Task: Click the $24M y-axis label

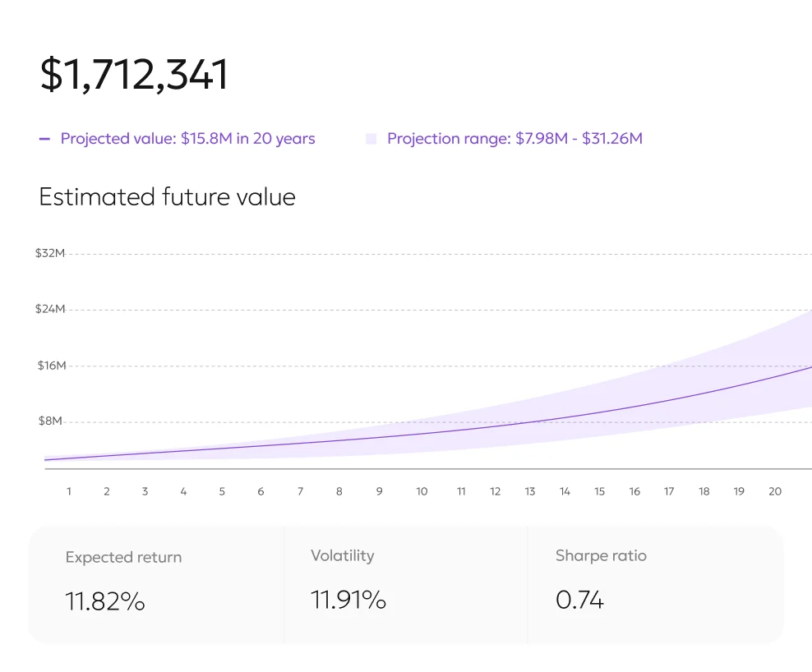Action: (49, 310)
